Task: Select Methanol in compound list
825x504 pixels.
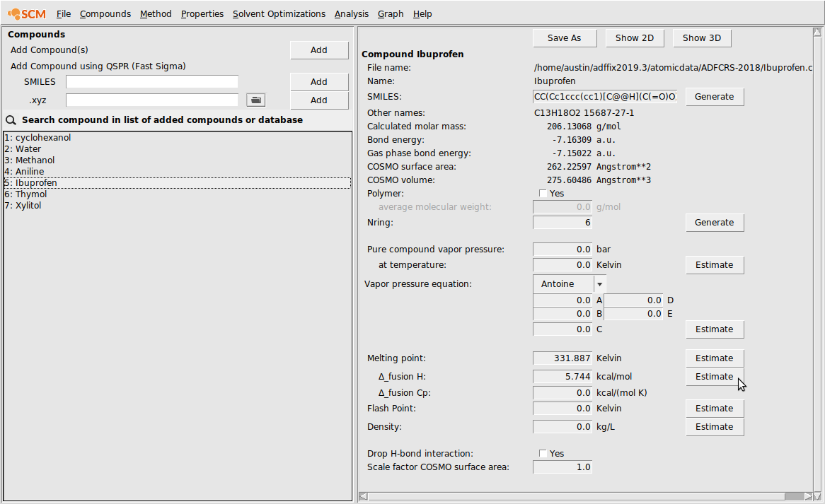Action: tap(178, 160)
